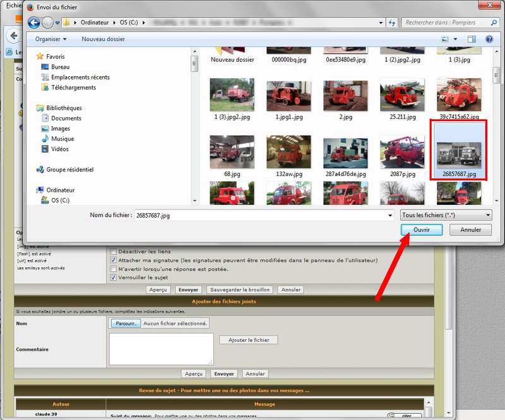Enable the 'Désactiver les liens' checkbox

[114, 250]
